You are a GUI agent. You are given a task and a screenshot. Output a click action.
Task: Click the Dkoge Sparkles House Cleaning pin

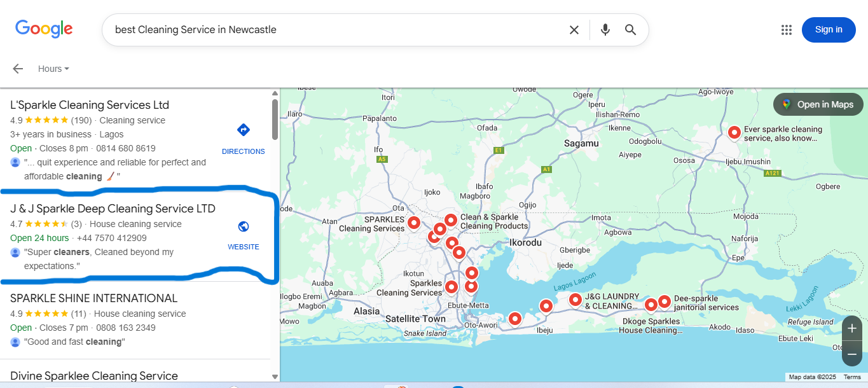(651, 305)
